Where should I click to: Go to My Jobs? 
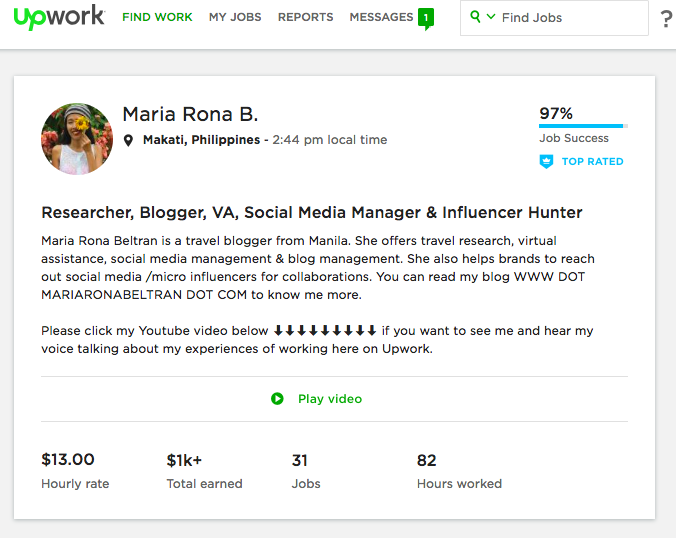[x=235, y=17]
